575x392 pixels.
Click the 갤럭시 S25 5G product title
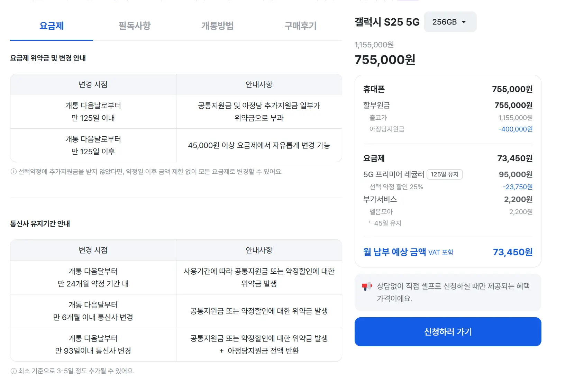[387, 22]
